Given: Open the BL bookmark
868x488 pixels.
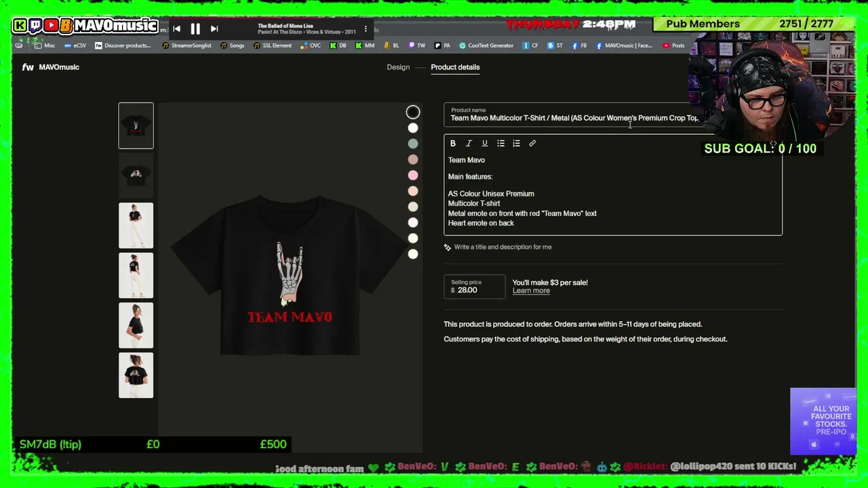Looking at the screenshot, I should pos(391,45).
